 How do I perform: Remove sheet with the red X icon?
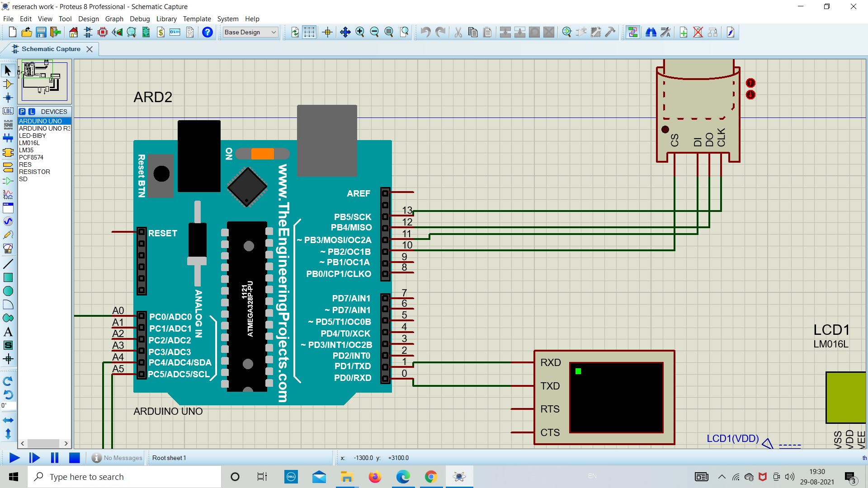[x=698, y=32]
